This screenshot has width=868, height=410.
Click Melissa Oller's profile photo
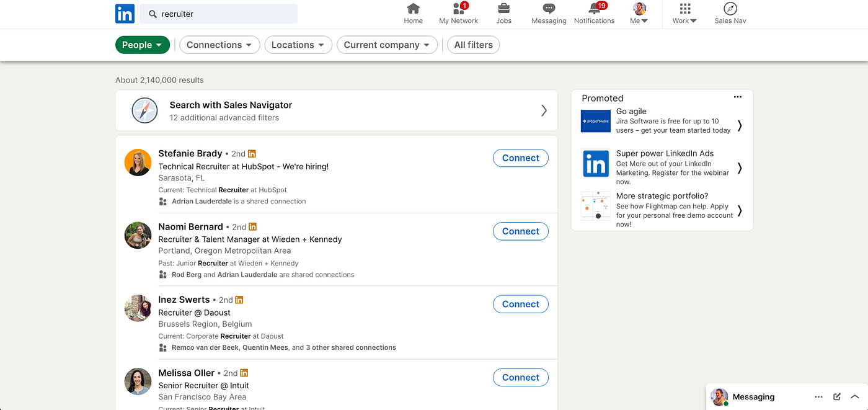click(138, 381)
